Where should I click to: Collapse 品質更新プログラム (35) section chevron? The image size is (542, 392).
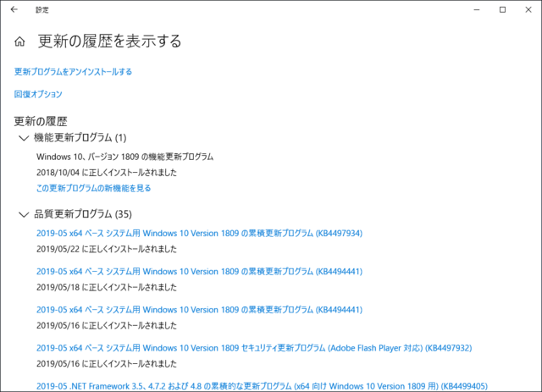(23, 215)
